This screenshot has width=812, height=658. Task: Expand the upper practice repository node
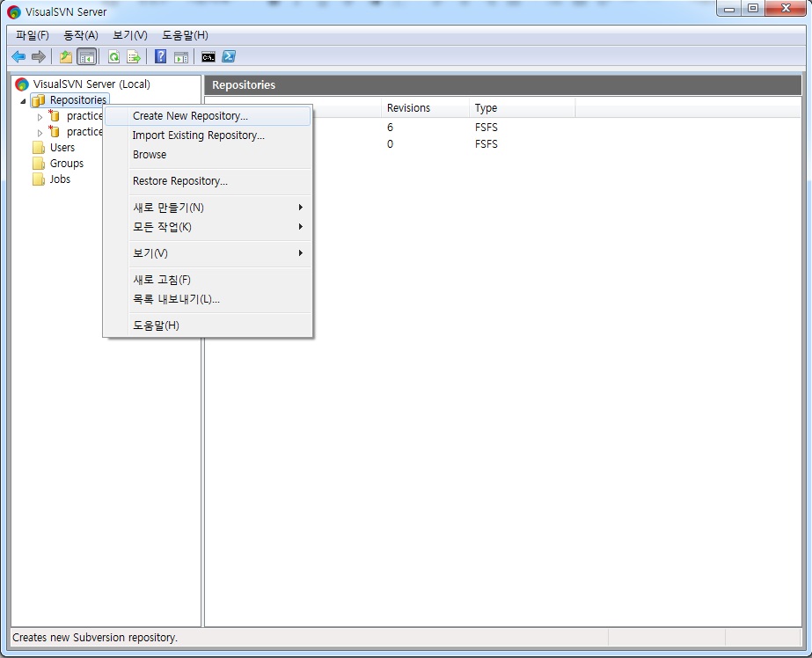pos(40,117)
